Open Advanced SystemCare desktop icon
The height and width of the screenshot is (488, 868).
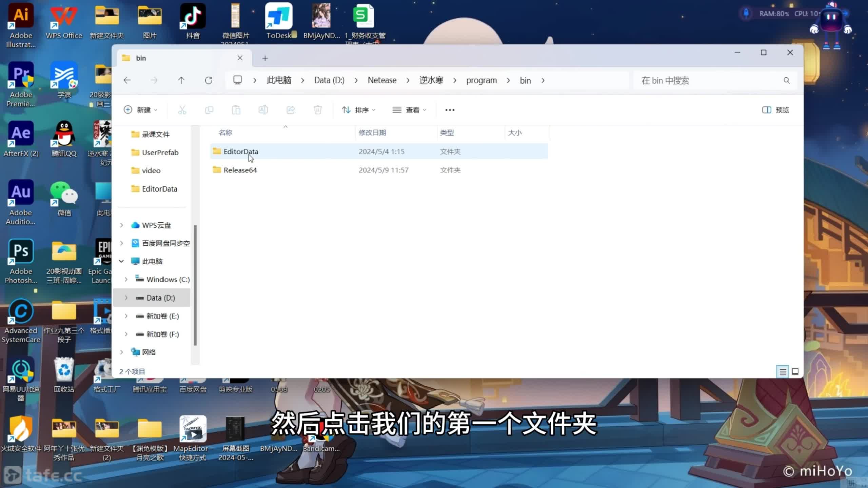pos(21,321)
